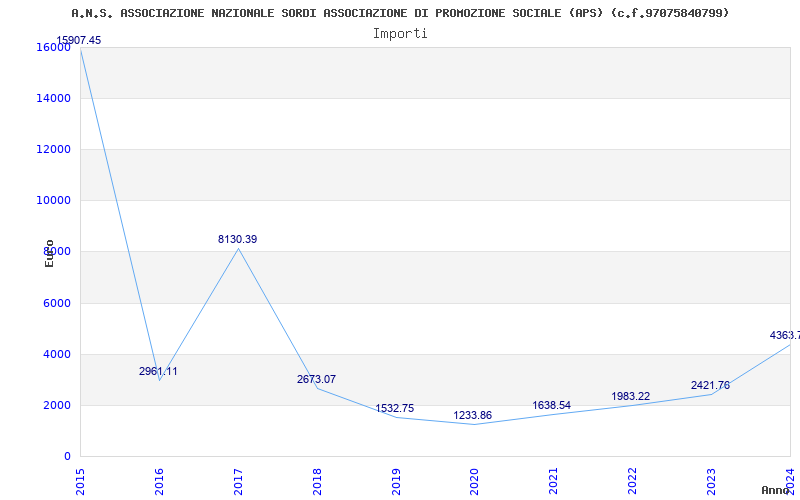Click the 2421.76 value label

click(710, 385)
